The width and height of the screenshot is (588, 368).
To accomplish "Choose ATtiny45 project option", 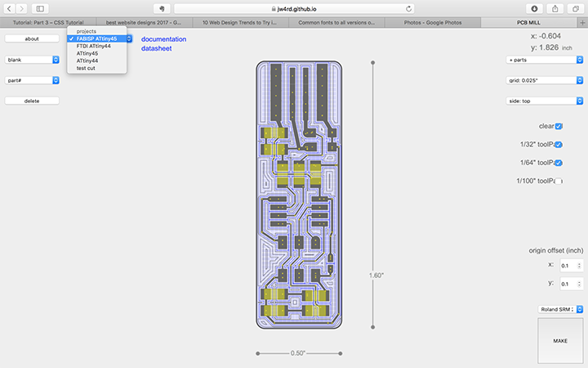I will tap(96, 53).
